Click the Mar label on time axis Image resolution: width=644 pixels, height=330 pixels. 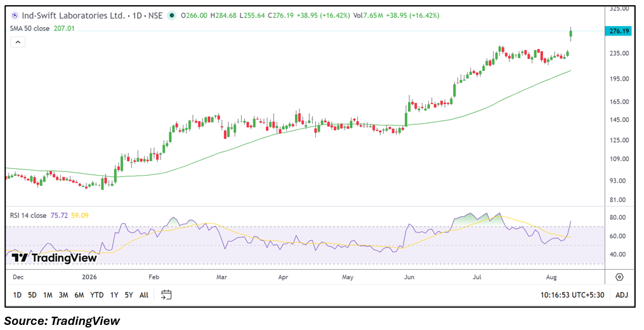(222, 277)
